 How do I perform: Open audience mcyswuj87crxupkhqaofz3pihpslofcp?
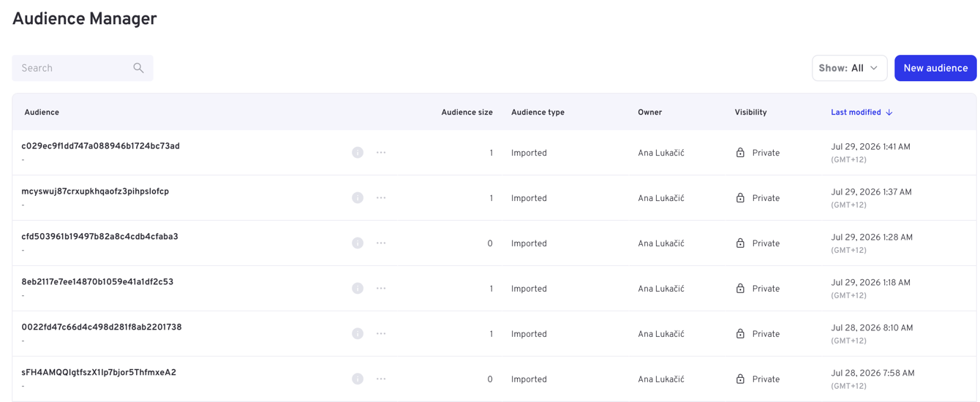95,191
